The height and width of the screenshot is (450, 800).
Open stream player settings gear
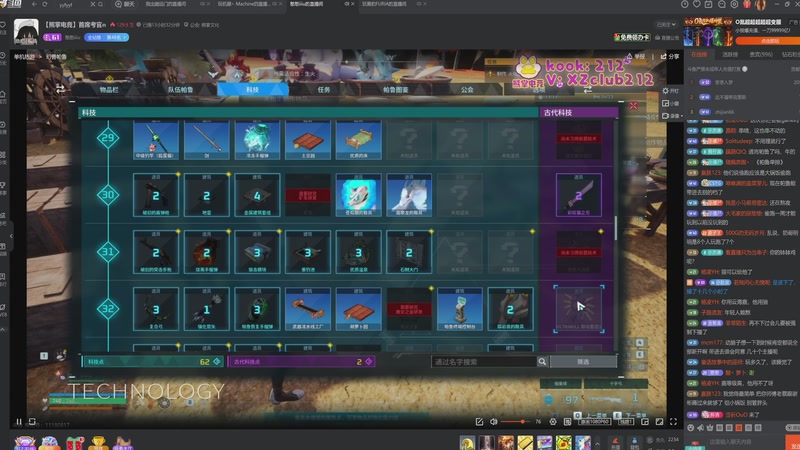click(x=553, y=422)
